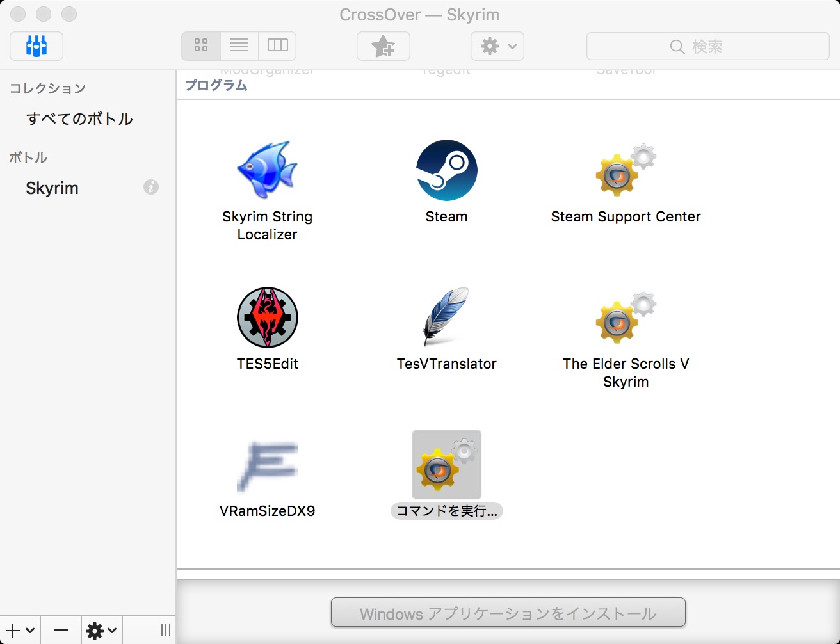Open the Steam Support Center gear icon

pyautogui.click(x=626, y=170)
